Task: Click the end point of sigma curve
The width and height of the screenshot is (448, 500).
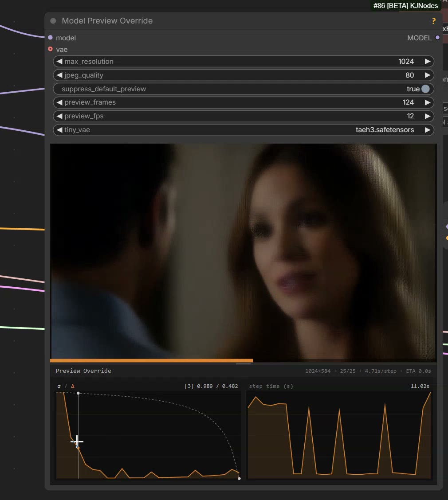Action: [x=239, y=478]
